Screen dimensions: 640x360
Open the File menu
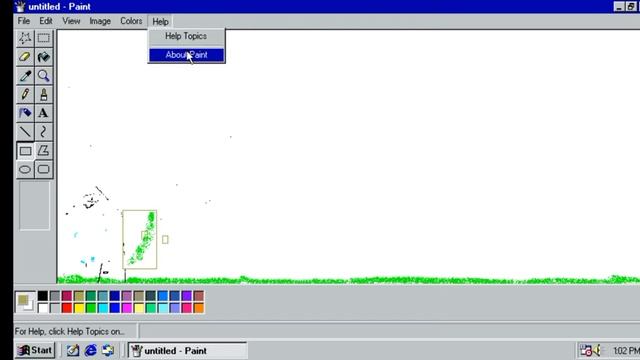click(24, 21)
